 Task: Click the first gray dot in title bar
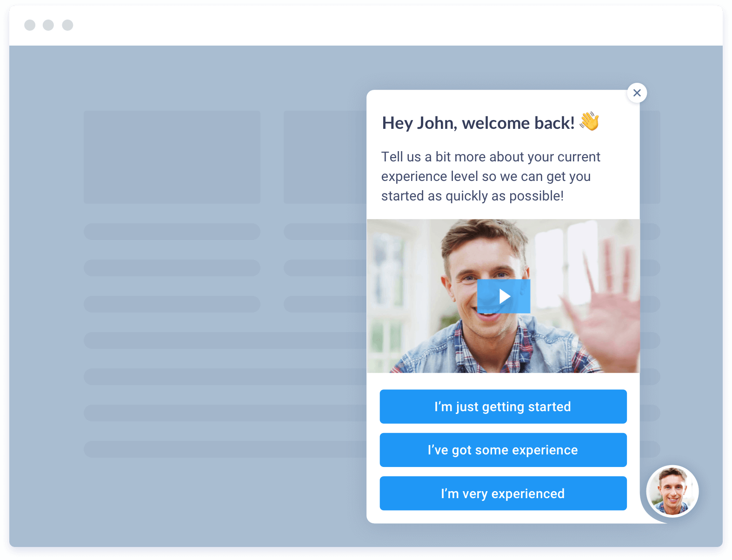[30, 25]
